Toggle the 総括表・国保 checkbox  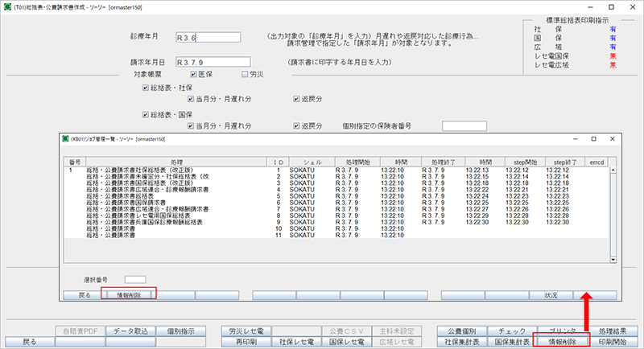(145, 114)
